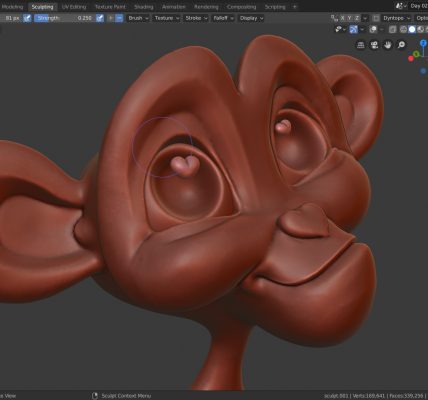Viewport: 428px width, 400px height.
Task: Expand the overlays options dropdown arrow
Action: click(382, 30)
